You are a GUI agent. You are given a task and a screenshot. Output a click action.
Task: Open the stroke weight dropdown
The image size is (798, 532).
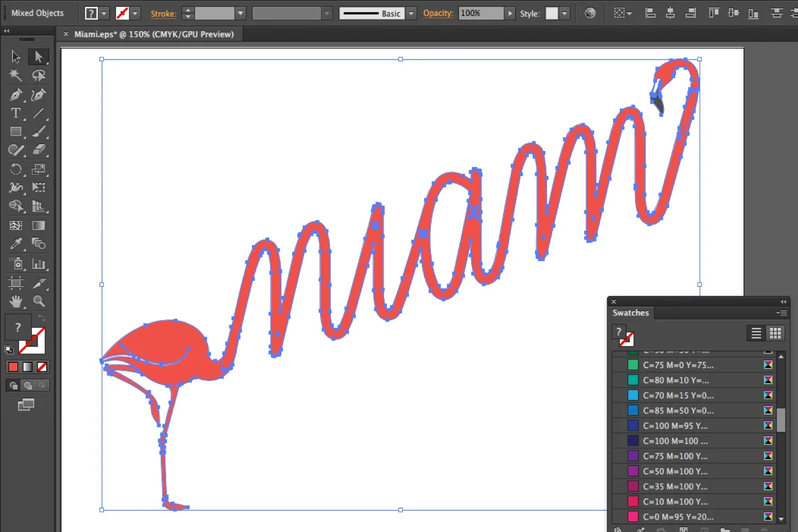click(241, 13)
